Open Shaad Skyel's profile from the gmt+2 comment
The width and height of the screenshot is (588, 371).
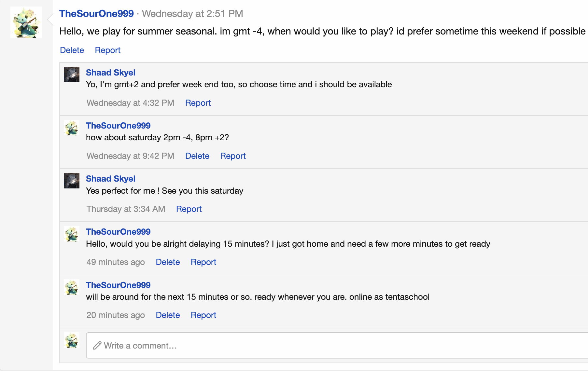click(110, 73)
